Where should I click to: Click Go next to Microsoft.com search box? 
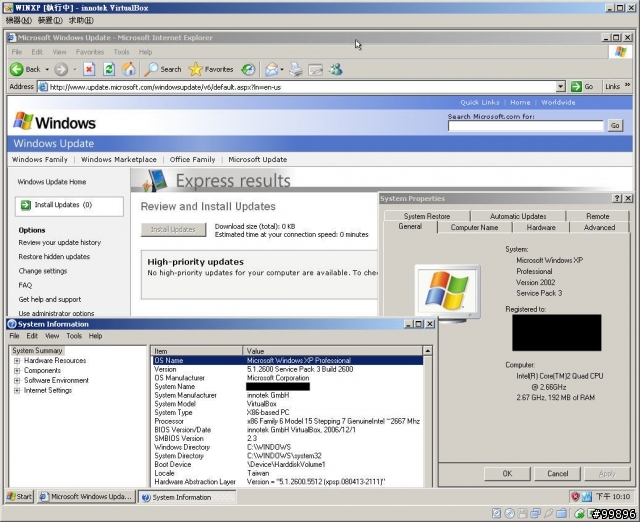[x=615, y=126]
